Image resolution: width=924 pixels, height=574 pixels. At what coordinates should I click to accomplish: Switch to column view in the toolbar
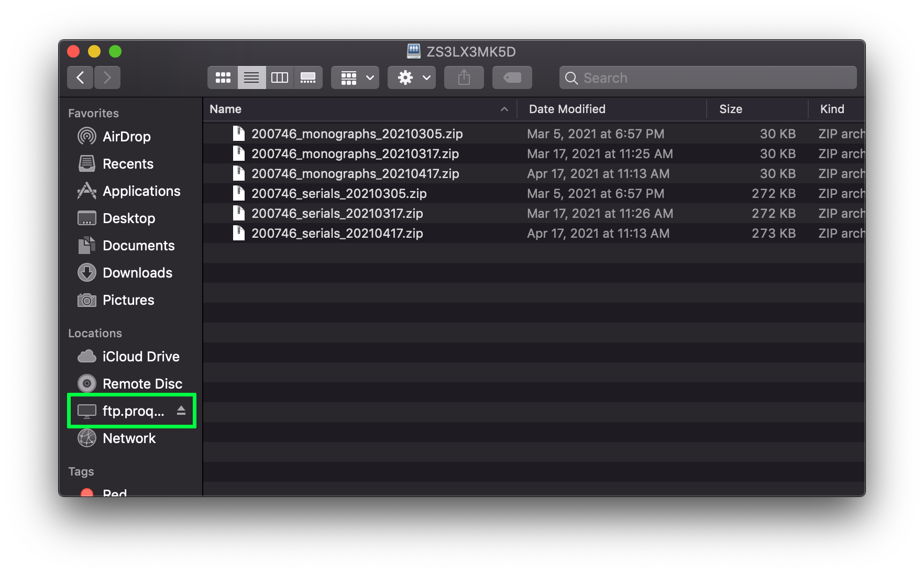[x=280, y=78]
